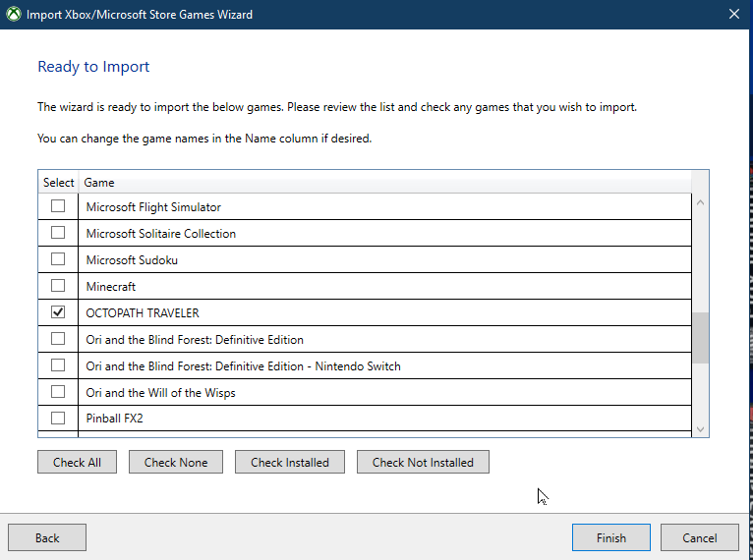Enable the Microsoft Sudoku checkbox
753x560 pixels.
pos(58,259)
